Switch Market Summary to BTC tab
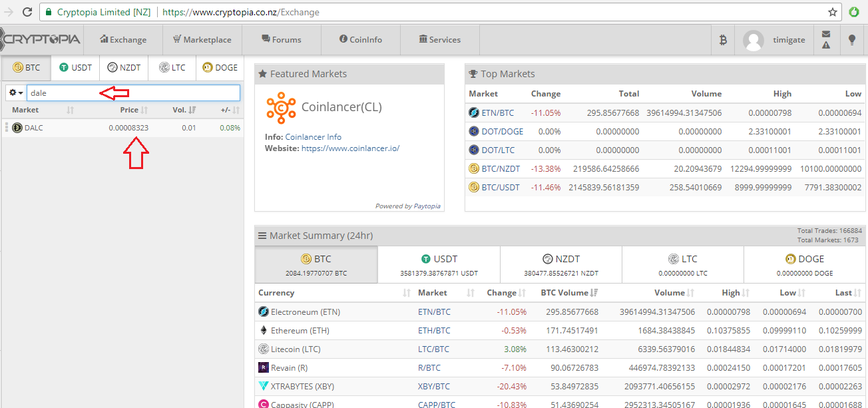Screen dimensions: 868x408 point(316,265)
